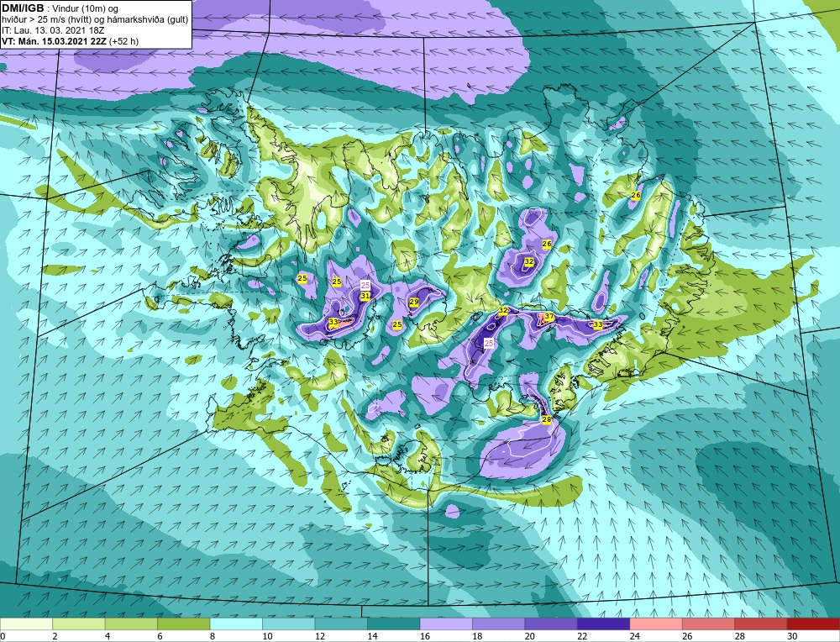Click the 0–2 m/s palest legend swatch

click(x=26, y=624)
